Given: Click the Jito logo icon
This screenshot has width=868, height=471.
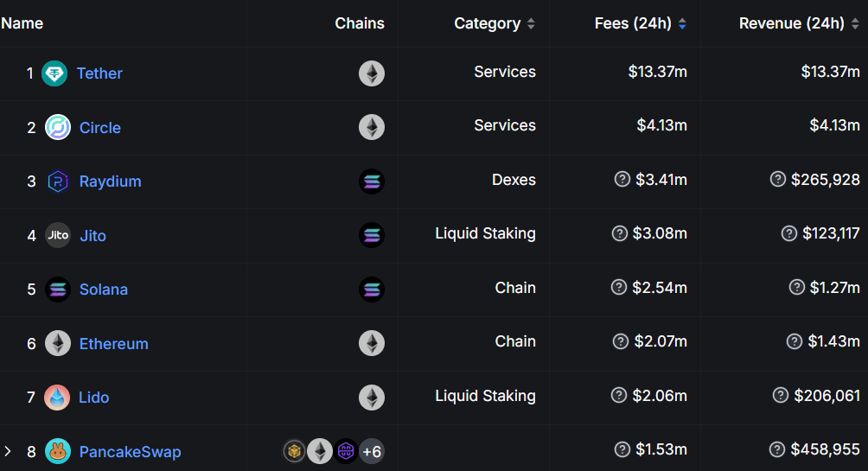Looking at the screenshot, I should (x=58, y=235).
